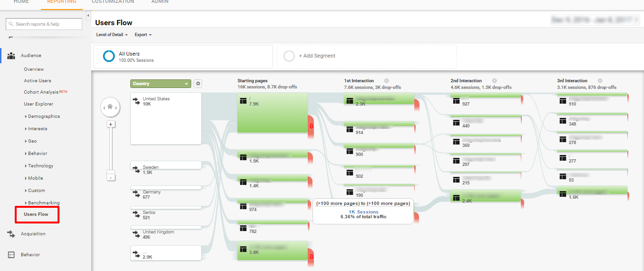Click the Search reports & help field

[41, 24]
